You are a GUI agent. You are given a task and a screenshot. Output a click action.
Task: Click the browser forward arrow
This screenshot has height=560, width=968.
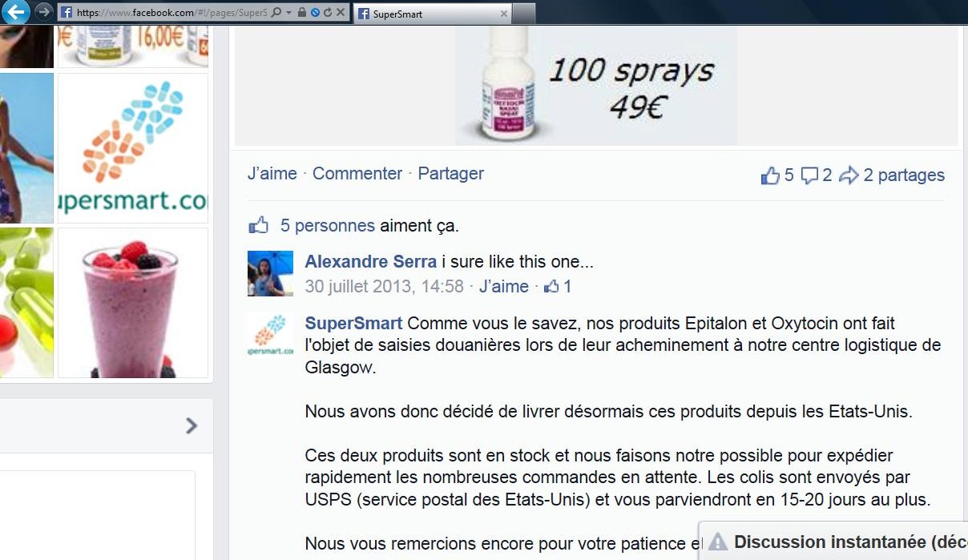(44, 12)
